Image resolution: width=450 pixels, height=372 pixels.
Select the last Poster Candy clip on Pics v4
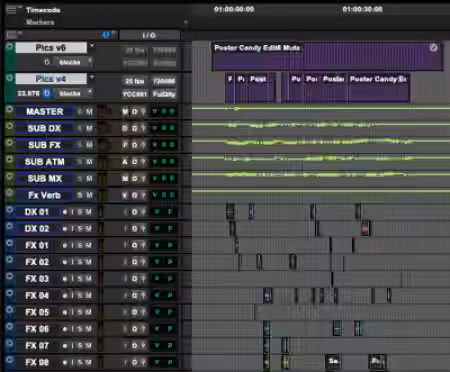[379, 88]
